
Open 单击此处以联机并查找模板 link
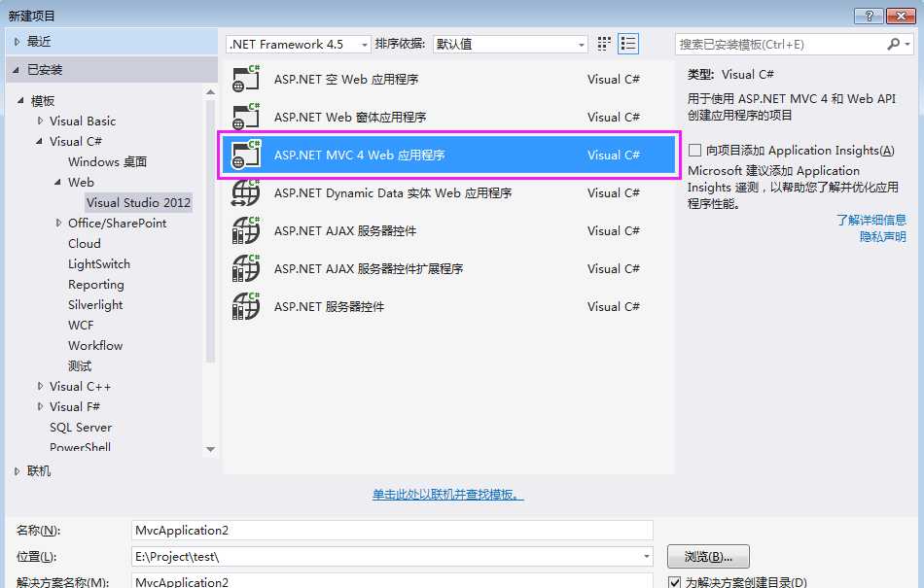(x=447, y=495)
